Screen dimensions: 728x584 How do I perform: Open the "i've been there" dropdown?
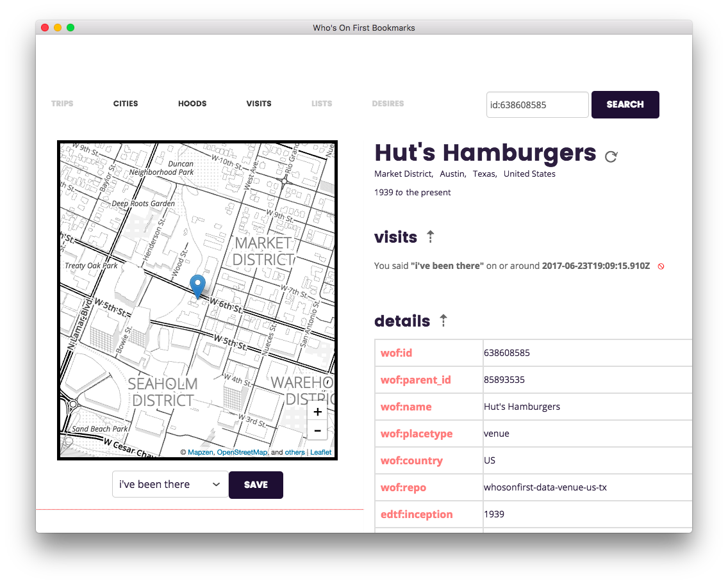pyautogui.click(x=170, y=485)
